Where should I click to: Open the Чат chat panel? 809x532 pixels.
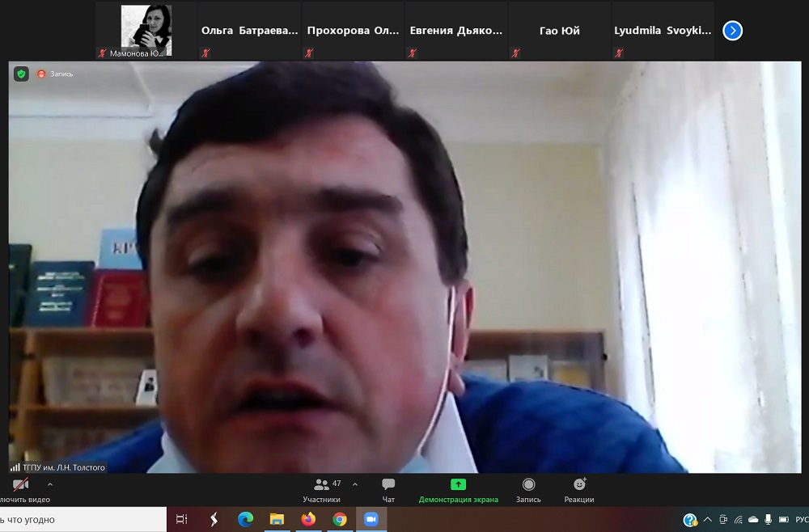[x=388, y=490]
